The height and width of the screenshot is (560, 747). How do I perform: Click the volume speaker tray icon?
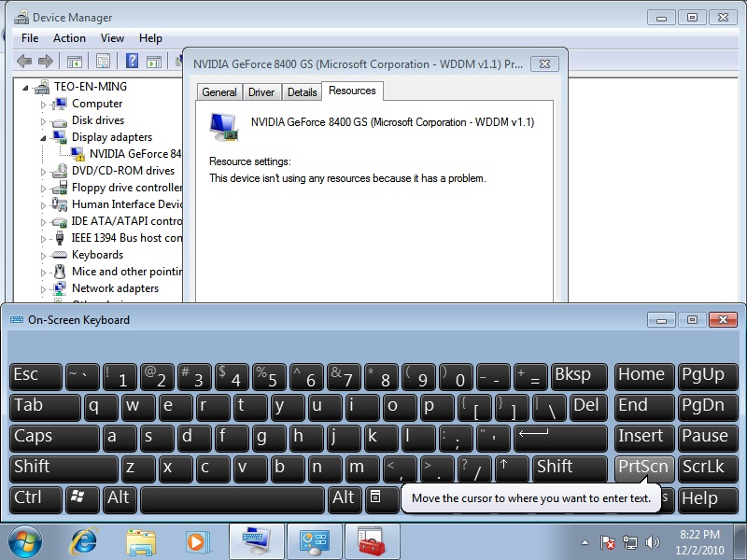653,542
